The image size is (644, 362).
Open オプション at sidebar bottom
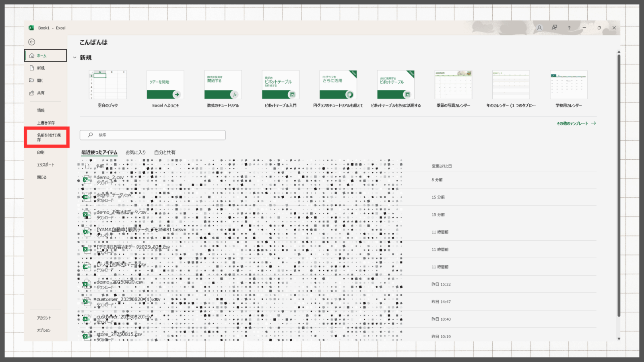(44, 330)
